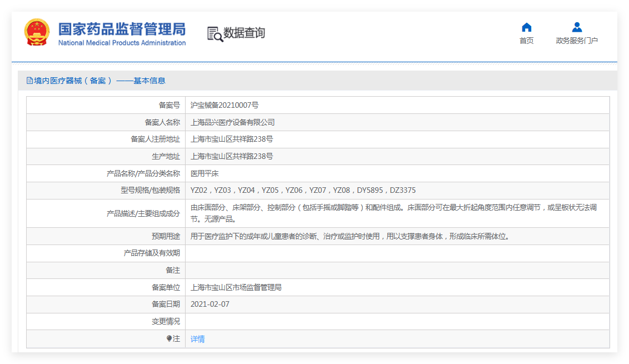Select record number 沪宝械备20210007号

pos(224,105)
